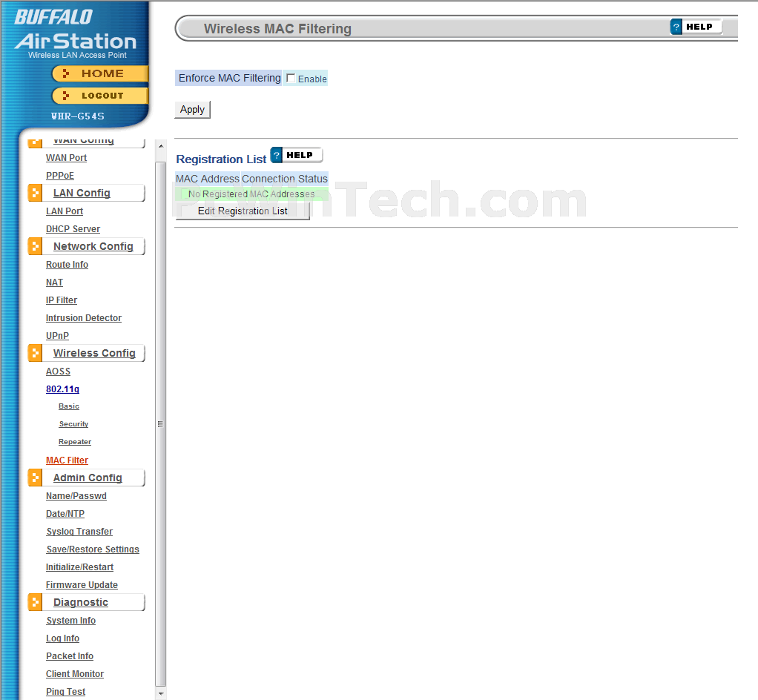Open HELP next to Registration List
758x700 pixels.
pyautogui.click(x=297, y=155)
